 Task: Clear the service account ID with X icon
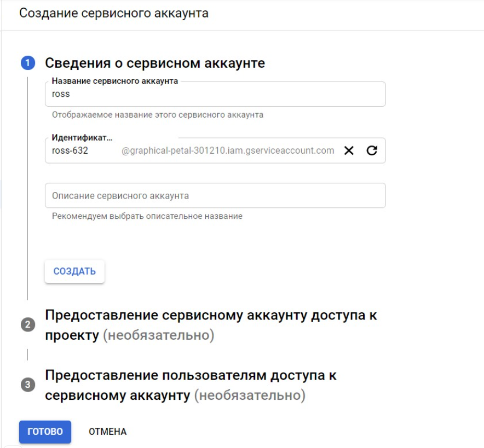click(x=349, y=150)
